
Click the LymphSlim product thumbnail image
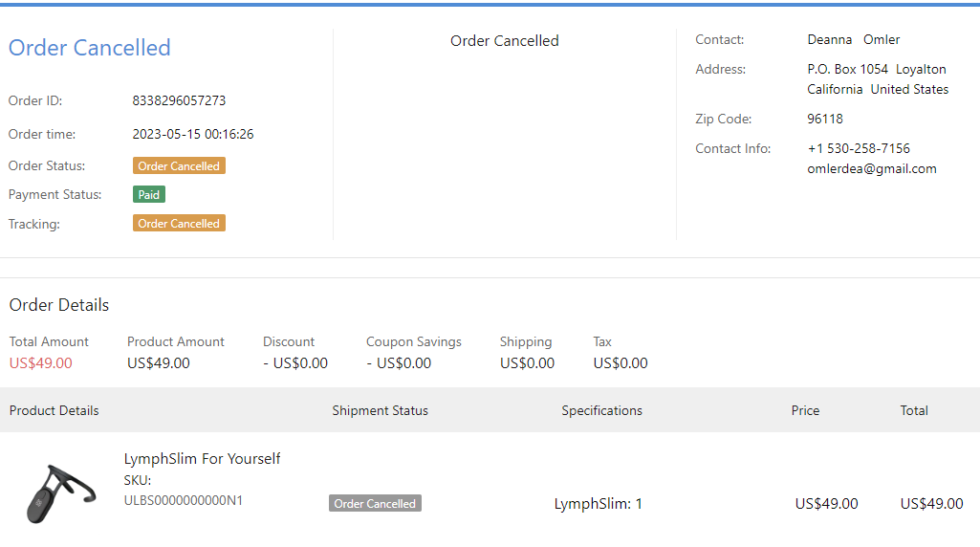[59, 492]
